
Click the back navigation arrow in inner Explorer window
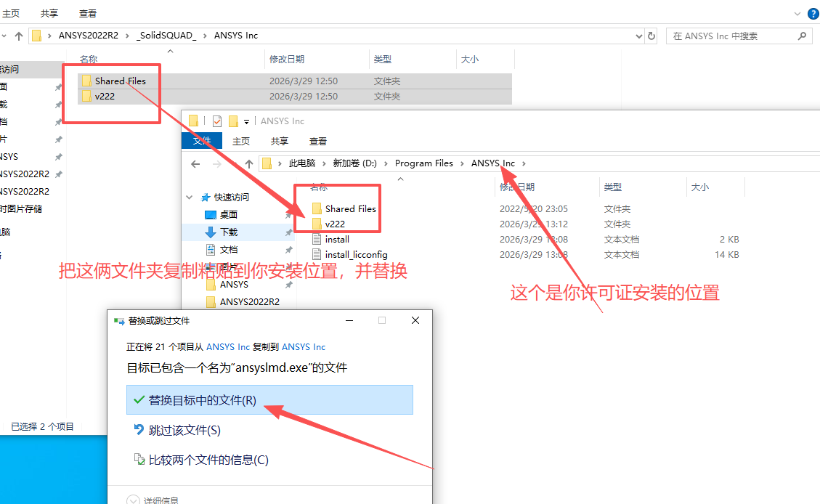195,163
